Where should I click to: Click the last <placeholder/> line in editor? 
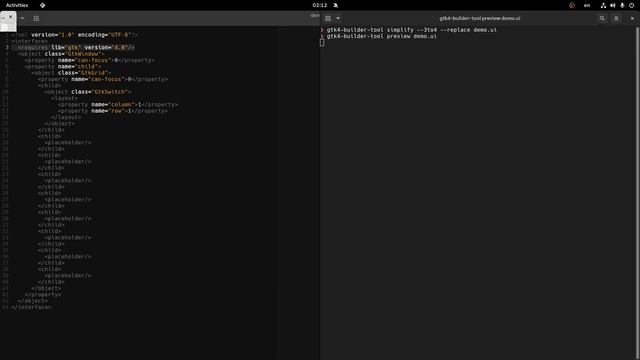coord(68,276)
